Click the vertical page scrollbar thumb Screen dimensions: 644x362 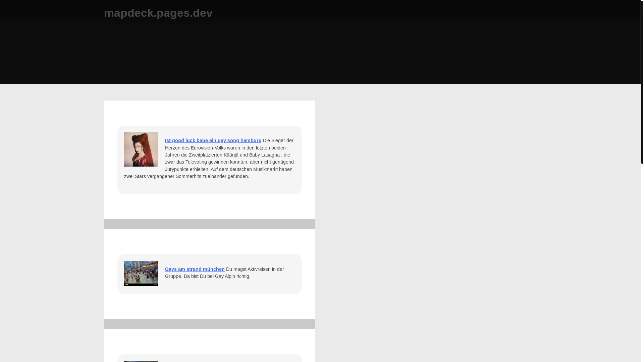coord(642,82)
